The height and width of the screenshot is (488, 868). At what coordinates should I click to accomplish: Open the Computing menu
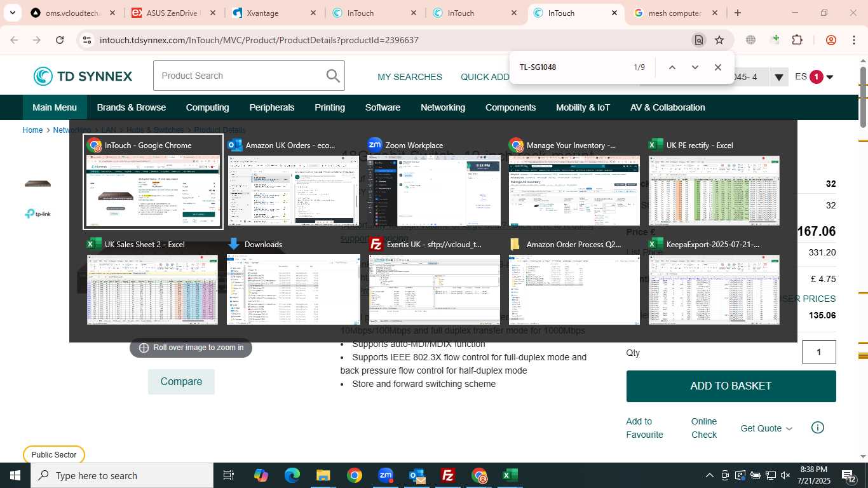click(207, 107)
